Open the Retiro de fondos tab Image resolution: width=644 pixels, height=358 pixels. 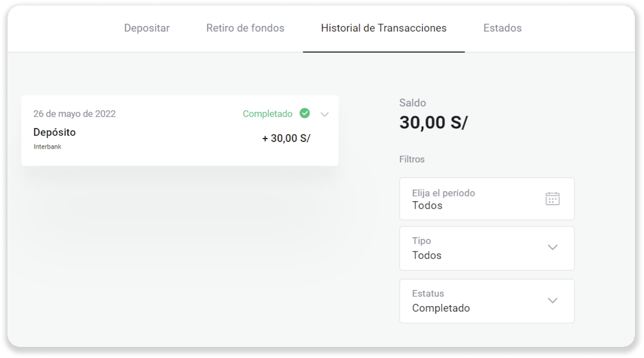(x=245, y=28)
